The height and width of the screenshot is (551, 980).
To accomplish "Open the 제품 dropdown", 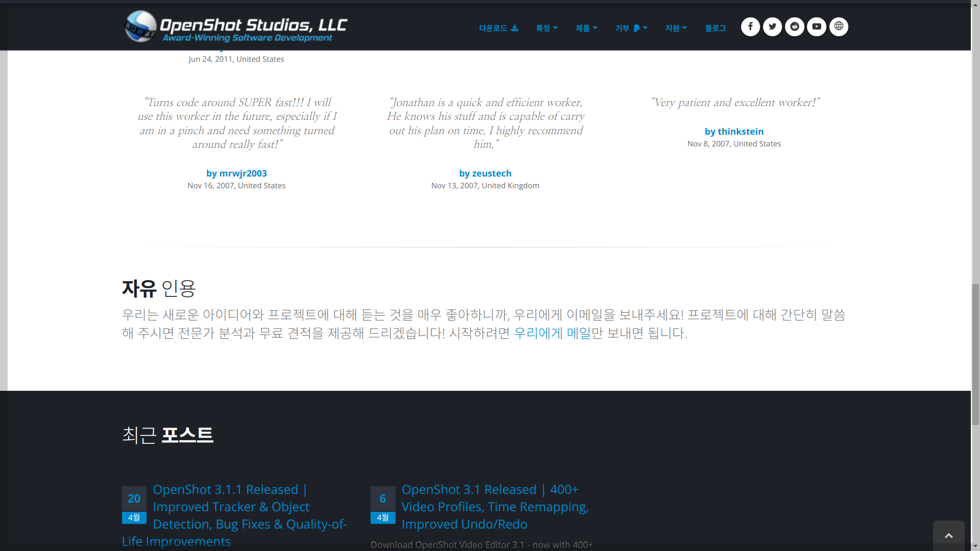I will [586, 28].
